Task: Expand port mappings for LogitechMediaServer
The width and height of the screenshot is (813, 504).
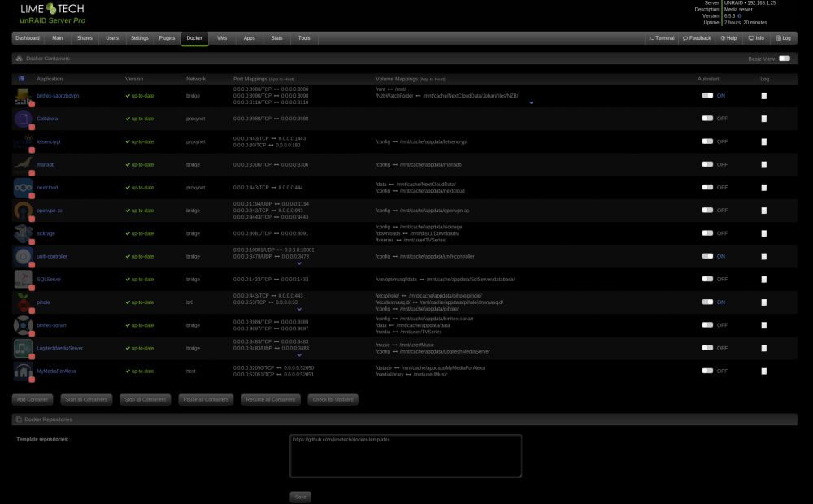Action: (299, 355)
